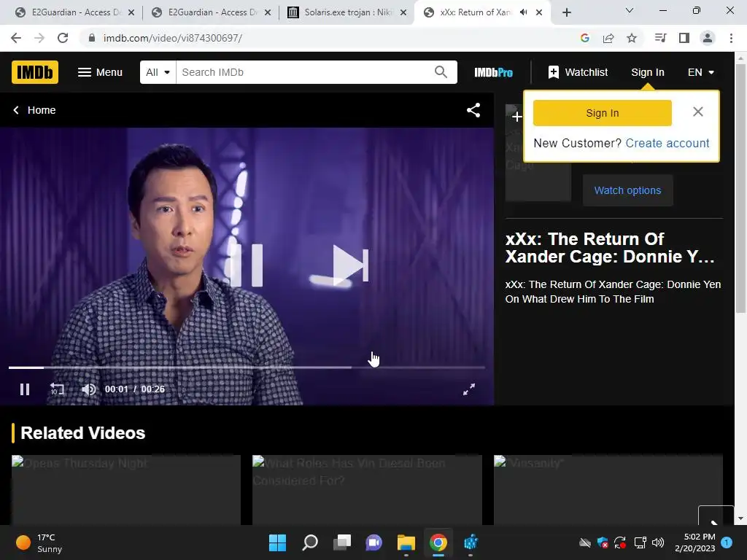Image resolution: width=747 pixels, height=560 pixels.
Task: Go back in browser history
Action: 16,38
